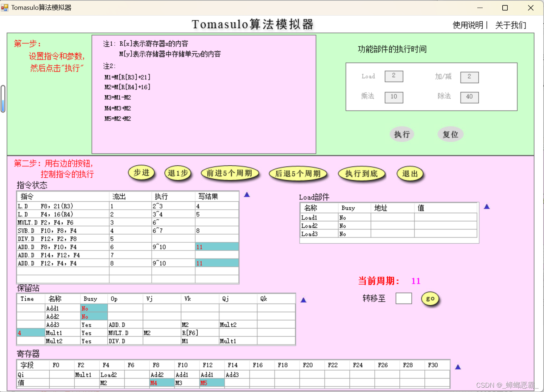Click the 步进 step forward button
544x392 pixels.
click(x=141, y=173)
